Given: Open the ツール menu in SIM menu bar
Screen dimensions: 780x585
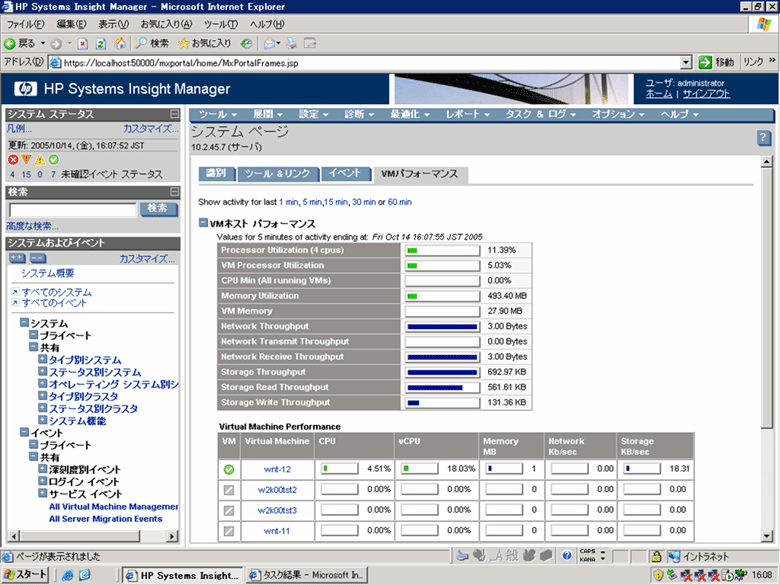Looking at the screenshot, I should (217, 114).
